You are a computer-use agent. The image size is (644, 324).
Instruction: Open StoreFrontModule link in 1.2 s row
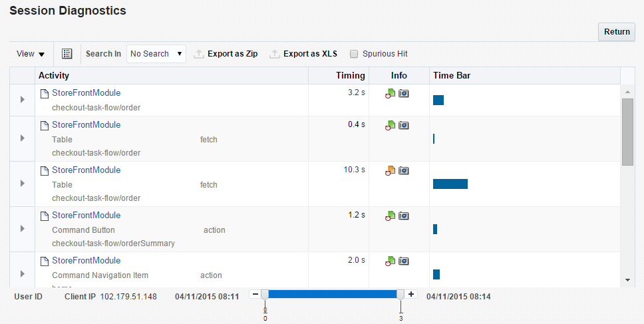86,215
